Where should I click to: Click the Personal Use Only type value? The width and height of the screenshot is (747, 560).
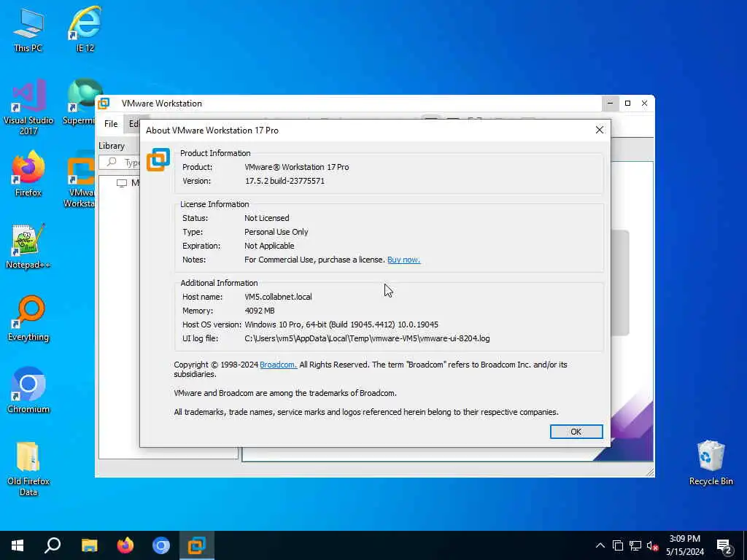(x=276, y=232)
